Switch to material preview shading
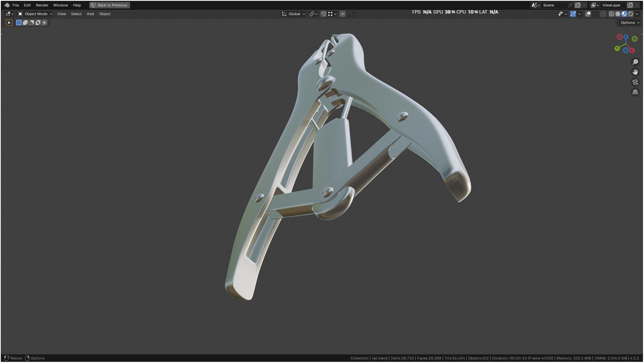The height and width of the screenshot is (363, 644). 624,14
